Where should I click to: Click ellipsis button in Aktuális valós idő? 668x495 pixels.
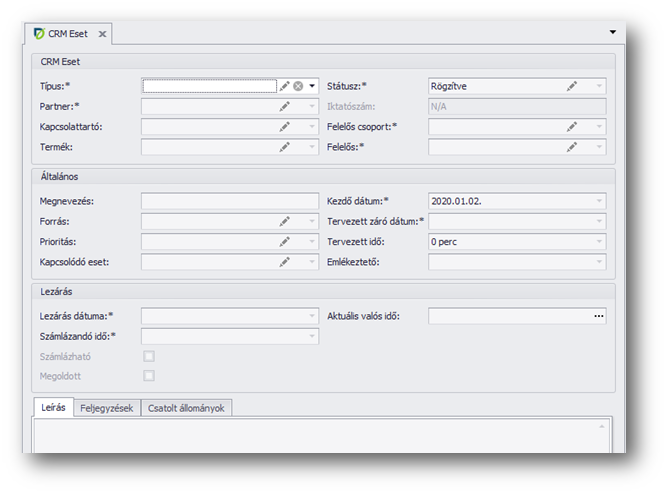(598, 316)
